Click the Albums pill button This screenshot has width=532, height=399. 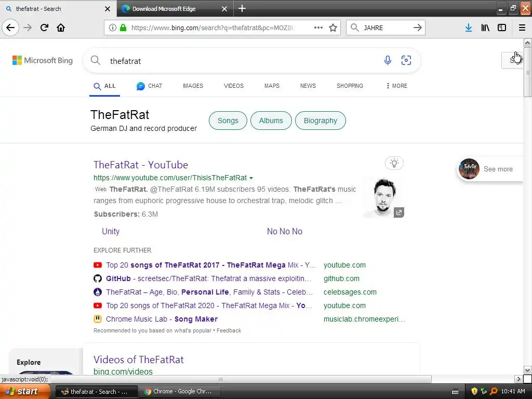[x=271, y=121]
